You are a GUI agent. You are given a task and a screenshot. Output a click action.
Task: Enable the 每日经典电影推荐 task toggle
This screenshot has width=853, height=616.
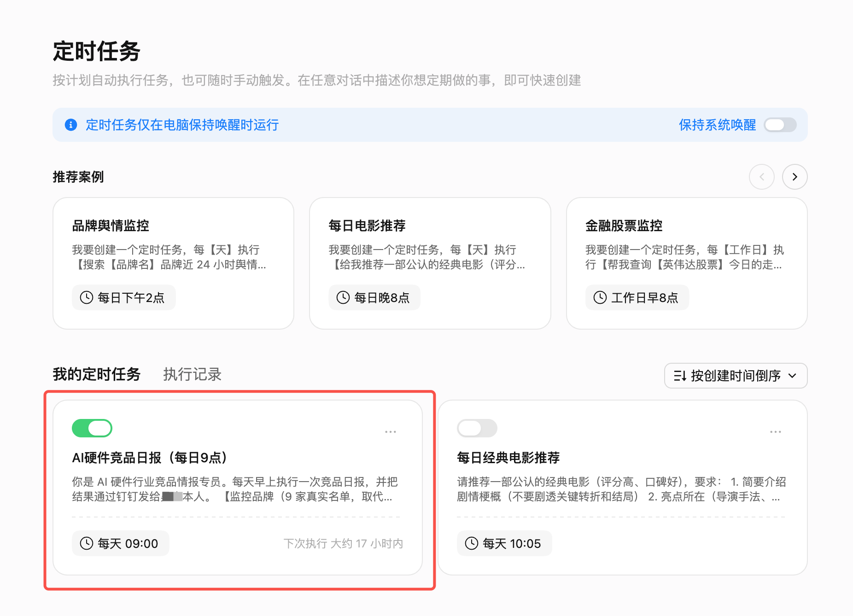(477, 428)
